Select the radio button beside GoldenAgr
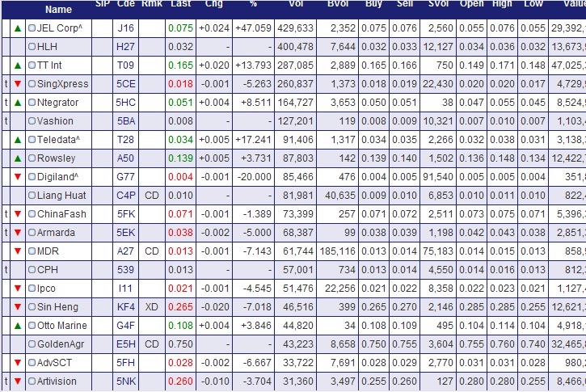 tap(32, 344)
